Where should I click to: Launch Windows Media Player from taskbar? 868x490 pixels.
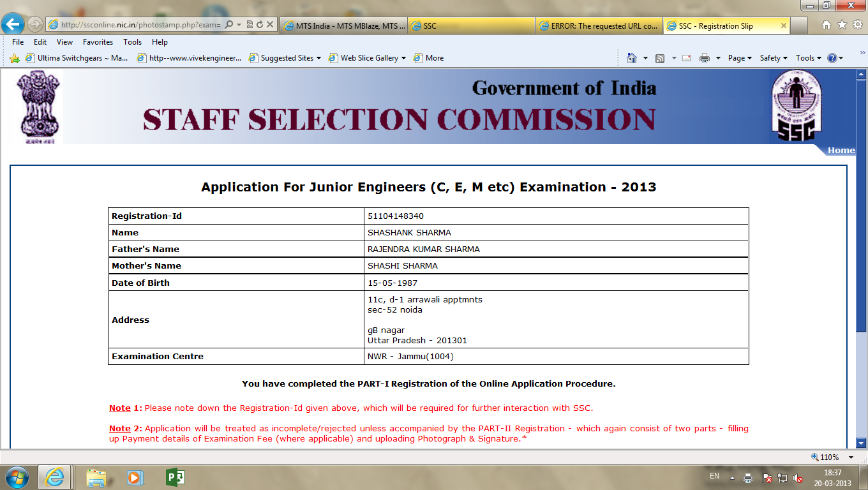pyautogui.click(x=135, y=477)
